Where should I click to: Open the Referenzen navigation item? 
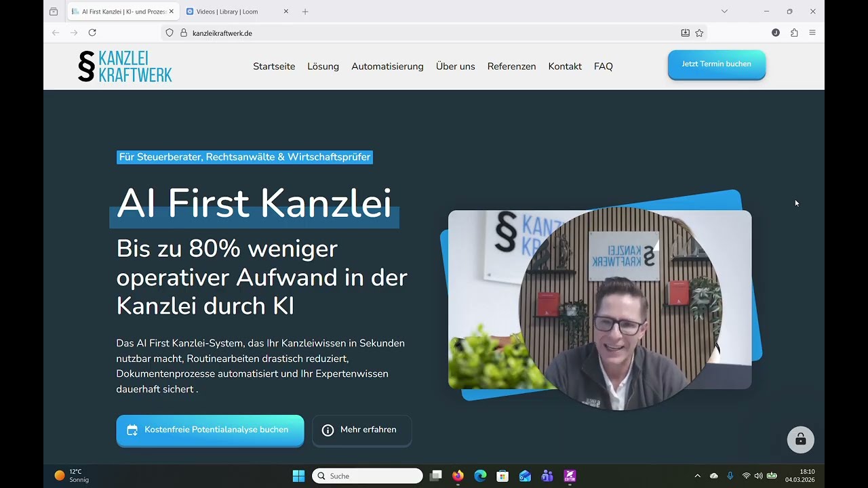(x=511, y=66)
